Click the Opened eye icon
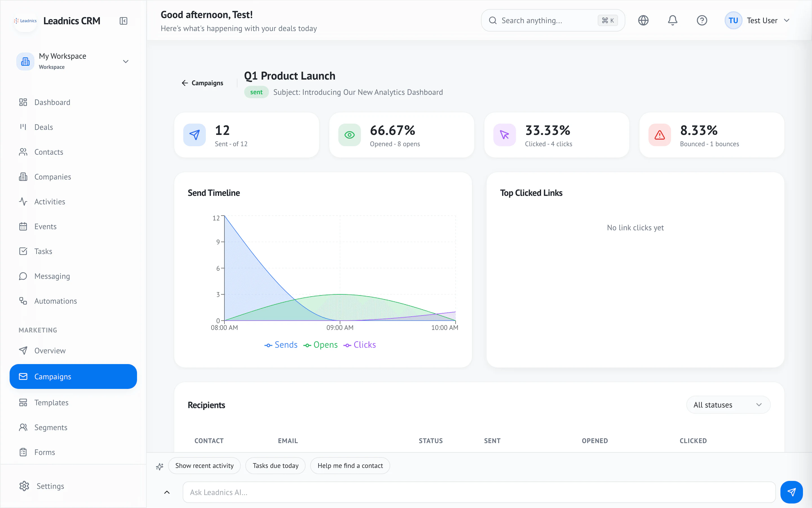Viewport: 812px width, 508px height. click(x=350, y=135)
